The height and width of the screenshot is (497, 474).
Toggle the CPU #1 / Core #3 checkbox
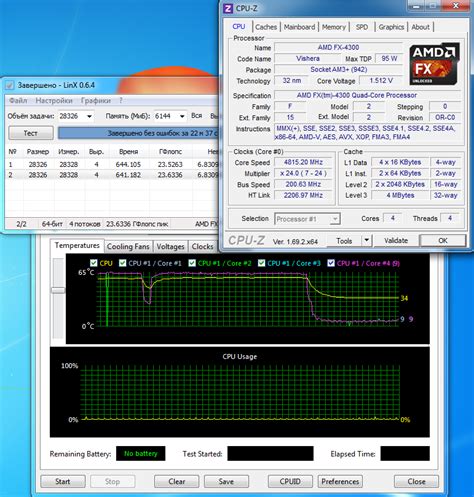[261, 263]
